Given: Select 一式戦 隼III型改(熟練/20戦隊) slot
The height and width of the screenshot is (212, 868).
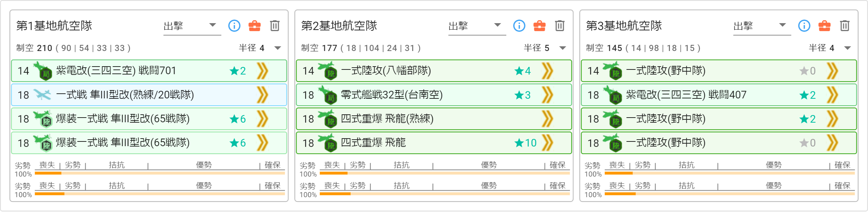Looking at the screenshot, I should tap(149, 95).
